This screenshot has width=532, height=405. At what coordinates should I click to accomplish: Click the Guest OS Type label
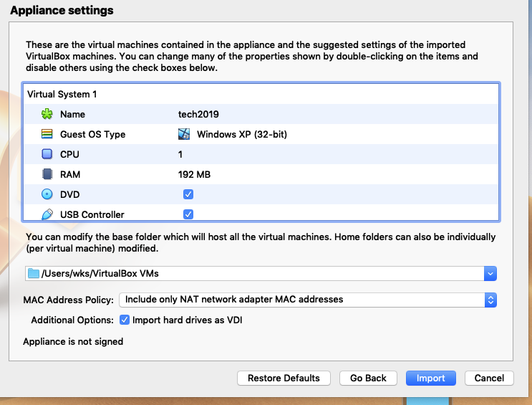tap(93, 134)
